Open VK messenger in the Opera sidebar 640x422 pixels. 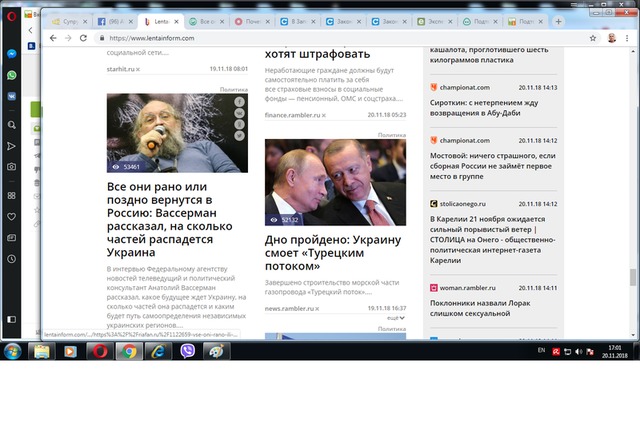coord(11,97)
